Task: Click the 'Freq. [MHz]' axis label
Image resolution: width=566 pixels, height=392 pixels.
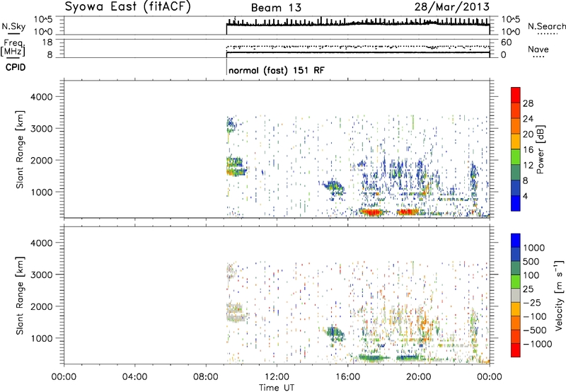Action: (13, 47)
